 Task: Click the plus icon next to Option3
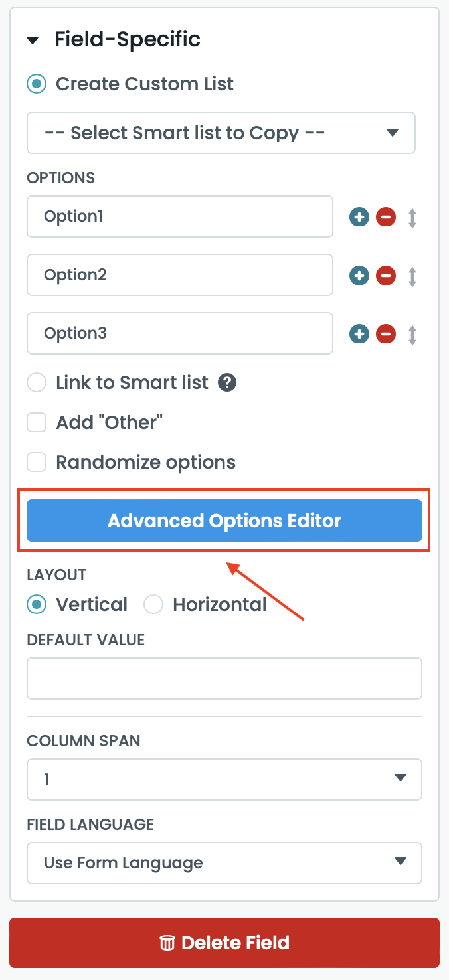pos(359,334)
